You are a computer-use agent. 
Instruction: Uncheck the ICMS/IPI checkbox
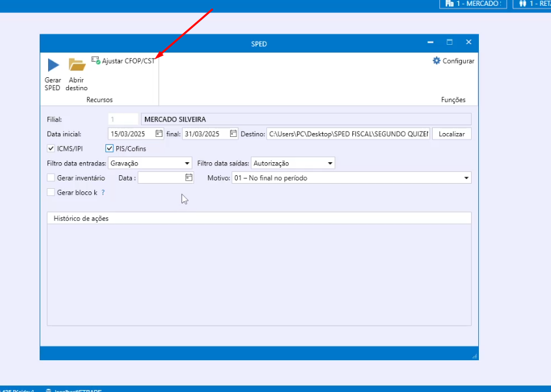(51, 149)
